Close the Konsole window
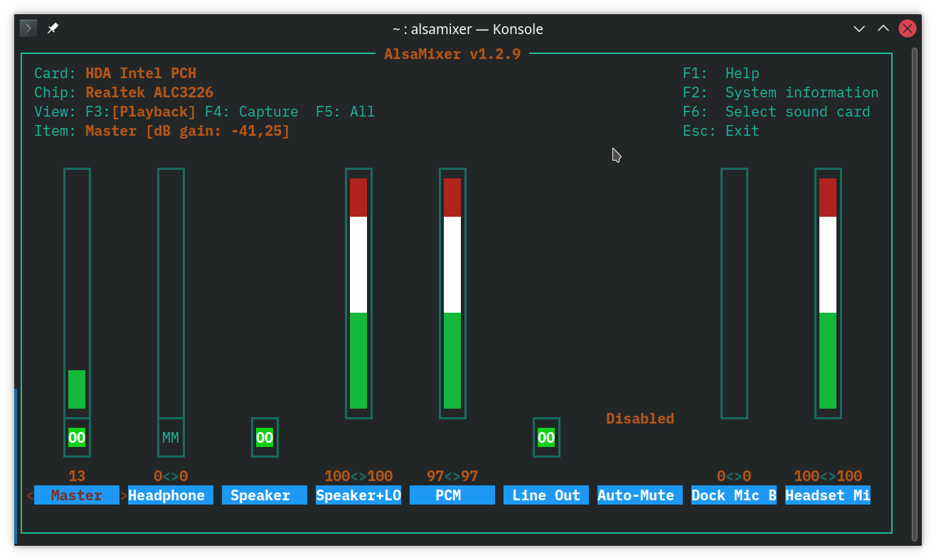 [x=908, y=28]
